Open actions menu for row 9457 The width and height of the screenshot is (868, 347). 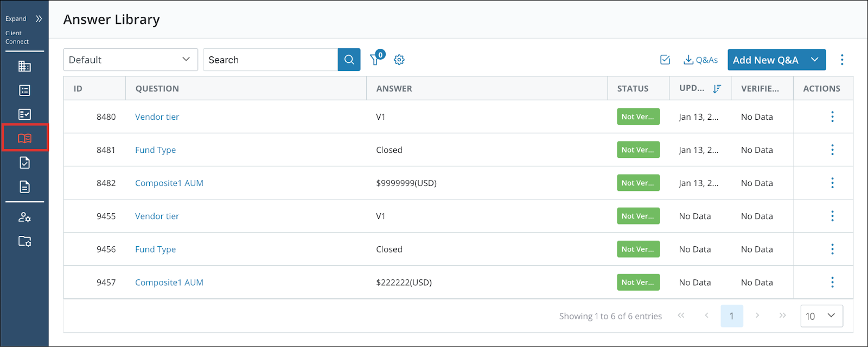tap(832, 282)
